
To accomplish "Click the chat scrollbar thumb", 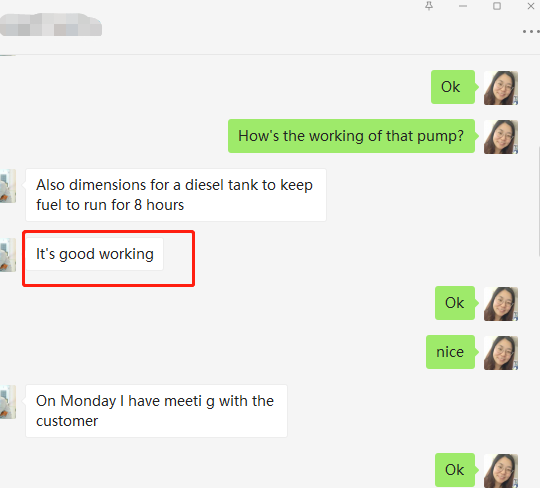I will click(539, 201).
